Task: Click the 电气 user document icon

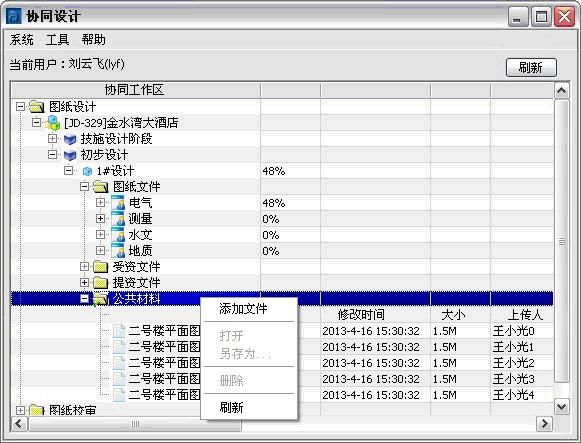Action: [x=118, y=203]
